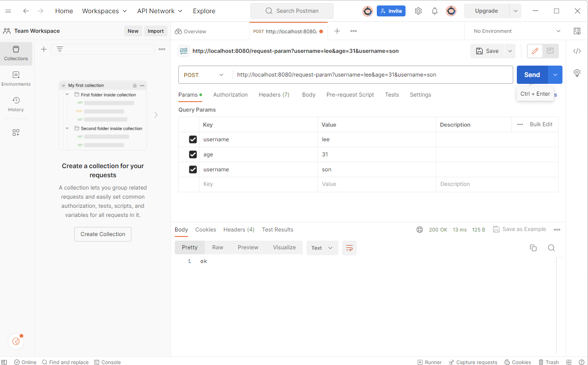This screenshot has height=365, width=588.
Task: Open the Tests tab
Action: pyautogui.click(x=392, y=95)
